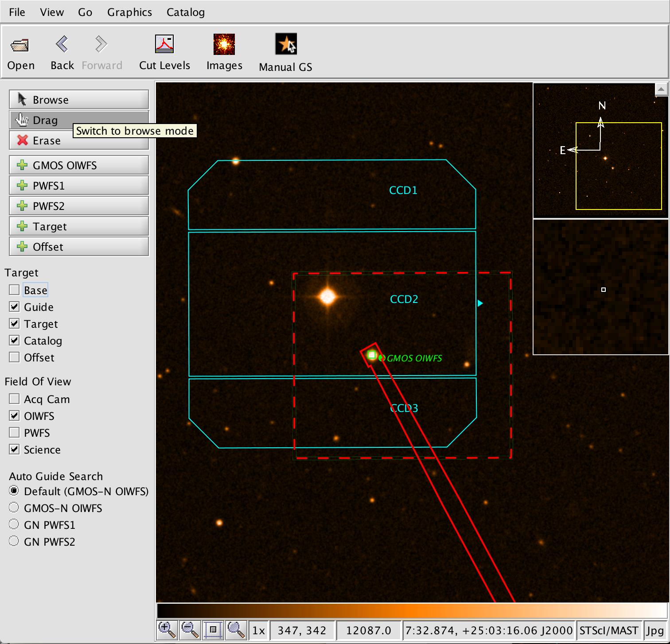Click the zoom in magnifier icon
This screenshot has height=644, width=670.
[167, 630]
